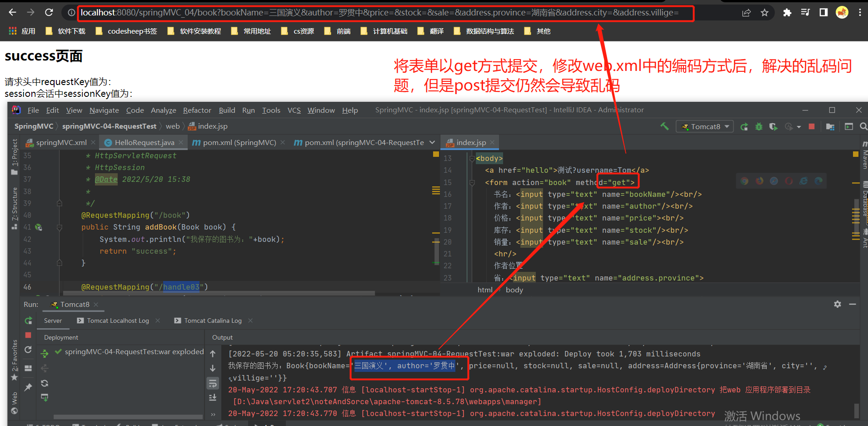This screenshot has height=426, width=868.
Task: Open Run panel settings gear
Action: 838,304
